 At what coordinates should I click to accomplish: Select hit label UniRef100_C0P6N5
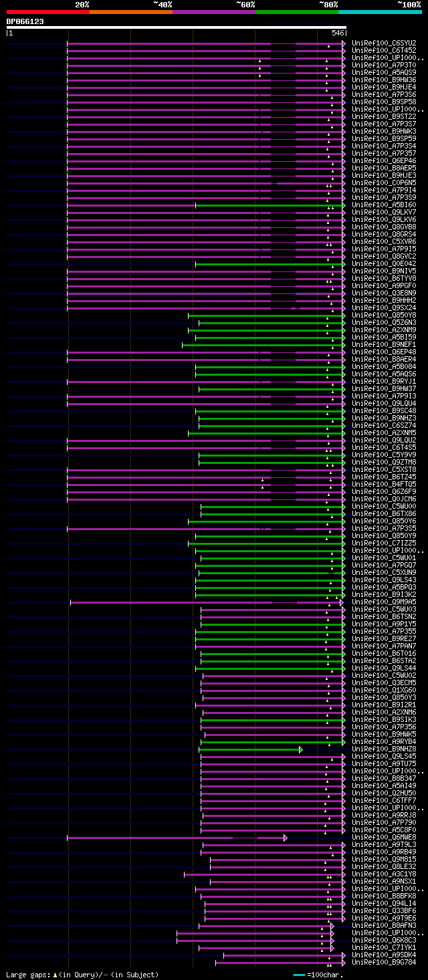[x=384, y=183]
